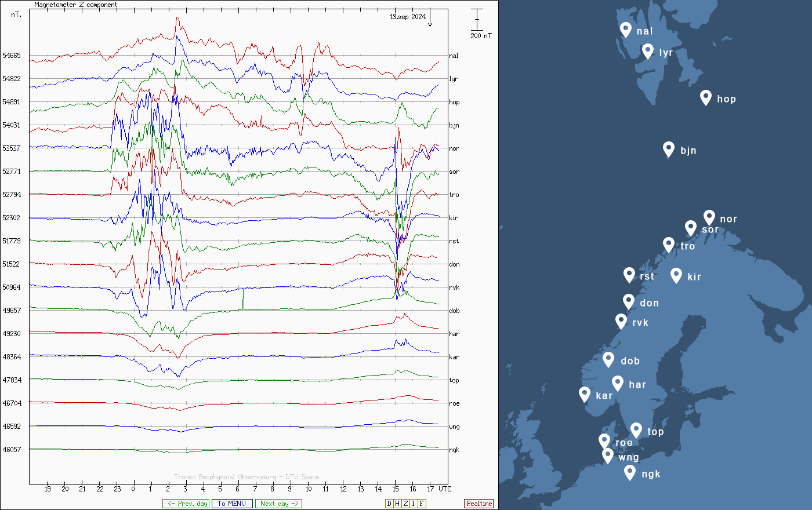This screenshot has width=812, height=510.
Task: Click the dob station map pin
Action: tap(608, 359)
